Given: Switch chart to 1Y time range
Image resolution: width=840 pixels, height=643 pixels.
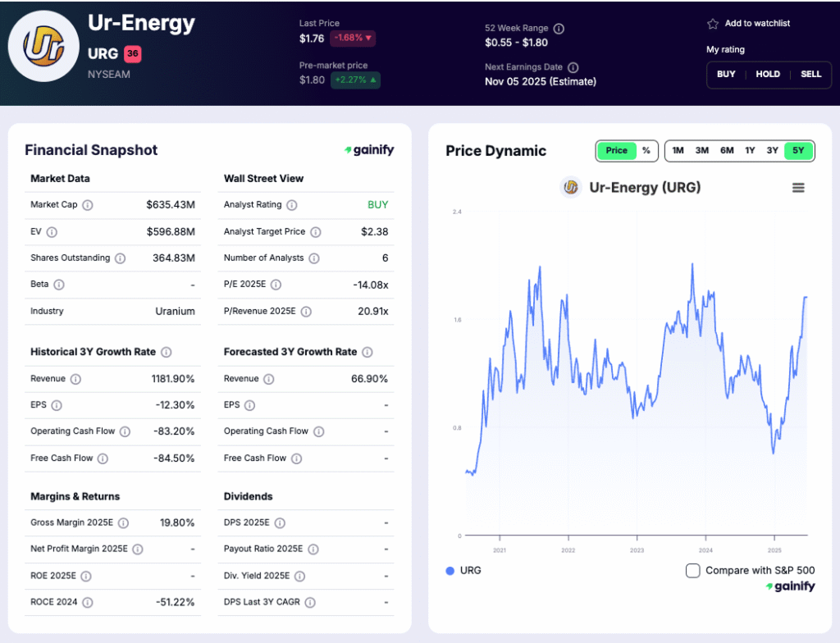Looking at the screenshot, I should (x=750, y=151).
